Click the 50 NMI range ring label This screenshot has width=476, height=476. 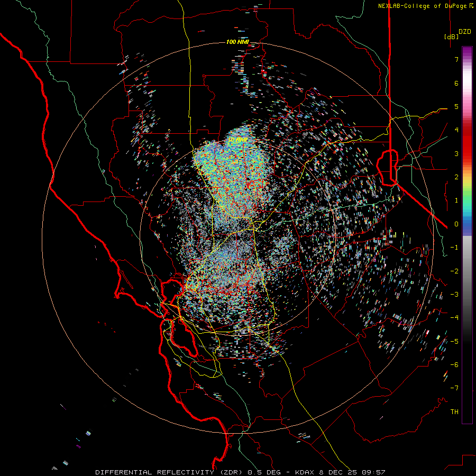point(237,140)
